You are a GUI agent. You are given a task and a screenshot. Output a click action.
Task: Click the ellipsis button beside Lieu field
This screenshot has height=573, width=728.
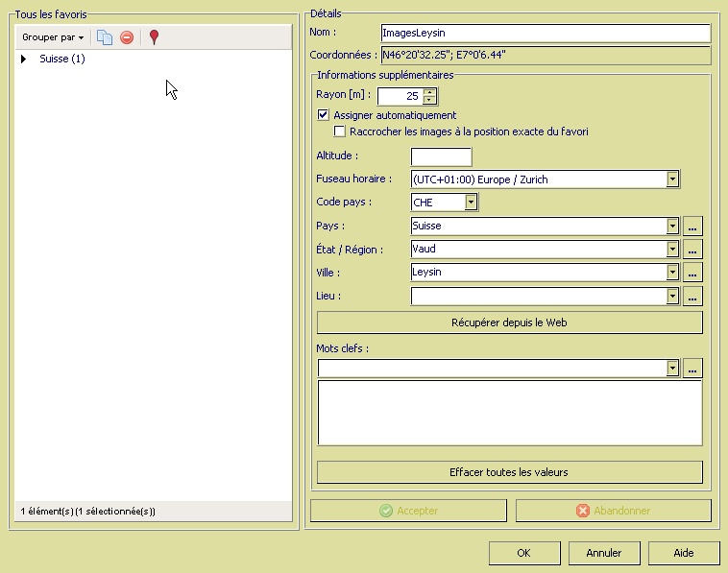click(693, 298)
